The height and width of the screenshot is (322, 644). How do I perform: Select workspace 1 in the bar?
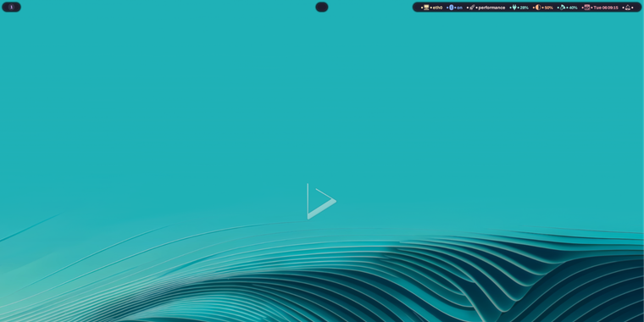pos(11,7)
